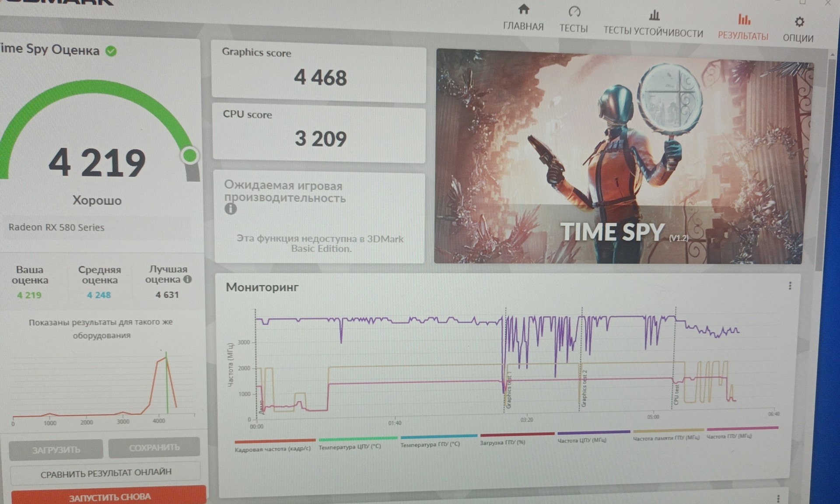The width and height of the screenshot is (840, 504).
Task: Click the Graphics score value 4 468
Action: click(x=320, y=78)
